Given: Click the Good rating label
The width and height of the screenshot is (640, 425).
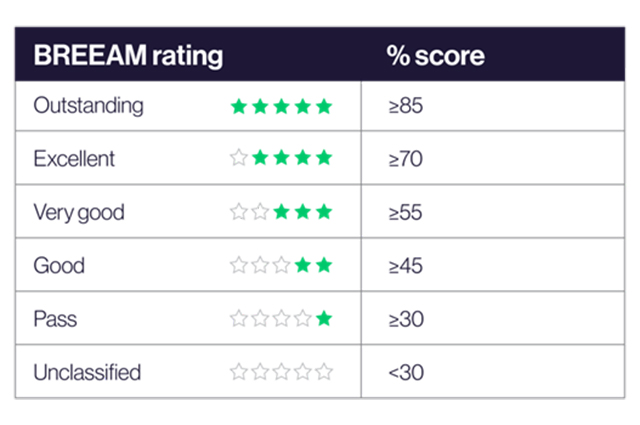Looking at the screenshot, I should pos(59,266).
